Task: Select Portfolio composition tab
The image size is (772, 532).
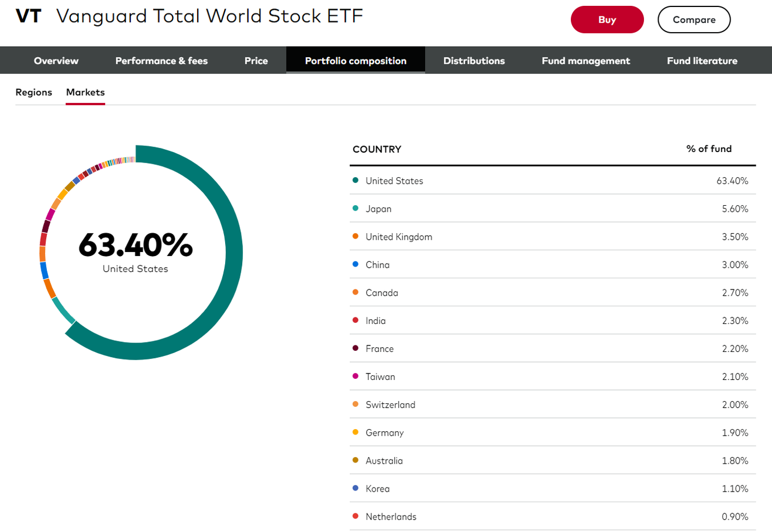Action: point(356,60)
